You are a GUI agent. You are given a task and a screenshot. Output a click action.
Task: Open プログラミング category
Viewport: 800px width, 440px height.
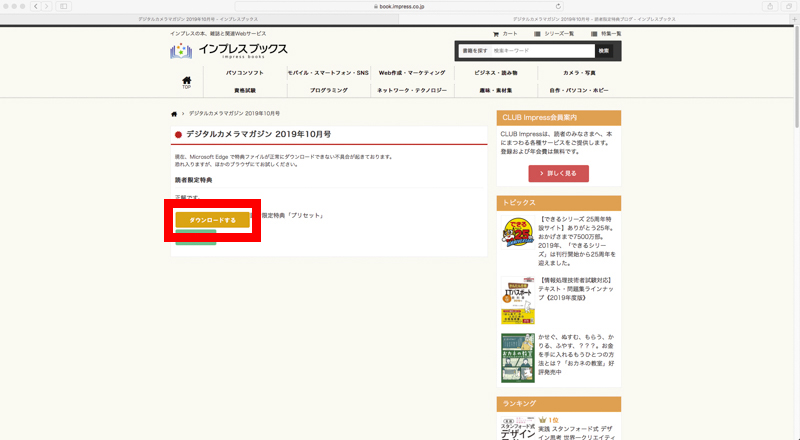(x=328, y=90)
